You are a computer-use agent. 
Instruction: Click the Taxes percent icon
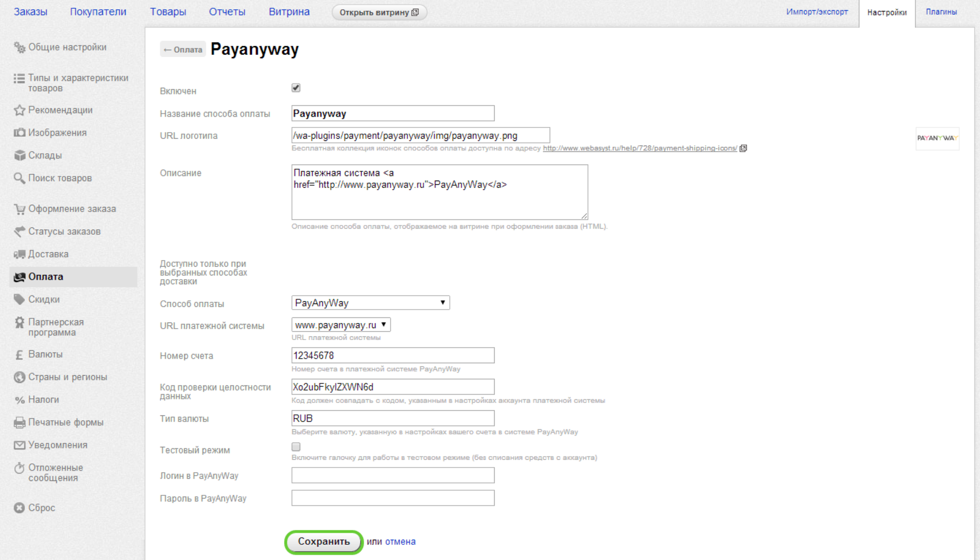tap(19, 400)
